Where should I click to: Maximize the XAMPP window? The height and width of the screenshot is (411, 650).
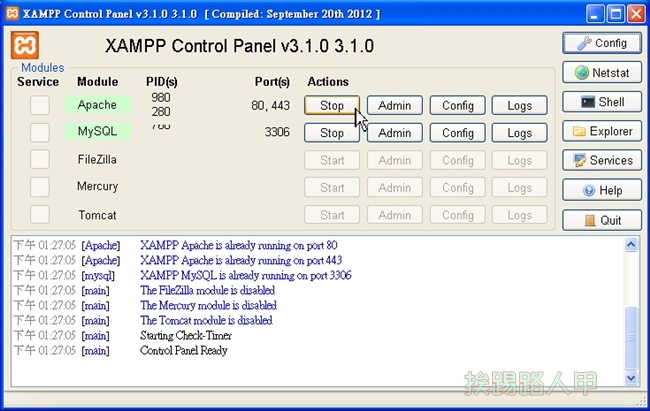pos(615,14)
